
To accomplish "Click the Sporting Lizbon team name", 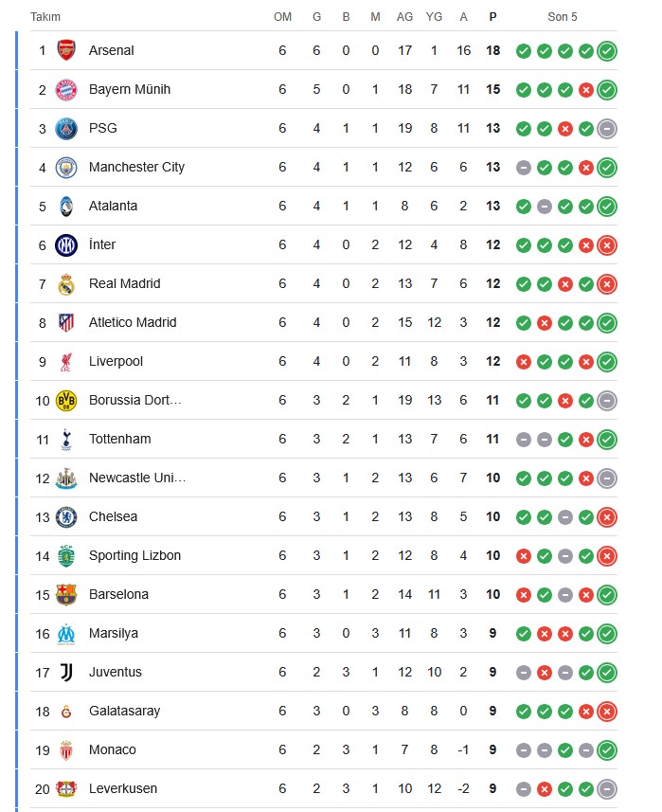I will pyautogui.click(x=134, y=555).
